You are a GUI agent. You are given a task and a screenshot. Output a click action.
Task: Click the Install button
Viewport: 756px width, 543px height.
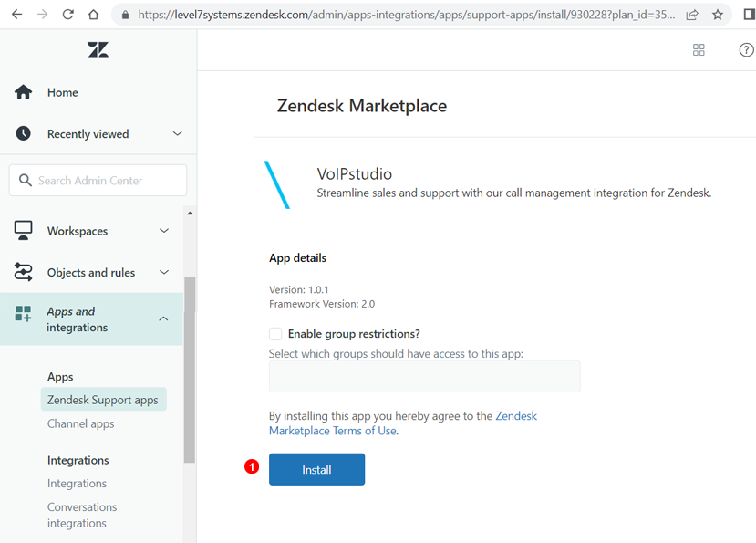pos(316,468)
